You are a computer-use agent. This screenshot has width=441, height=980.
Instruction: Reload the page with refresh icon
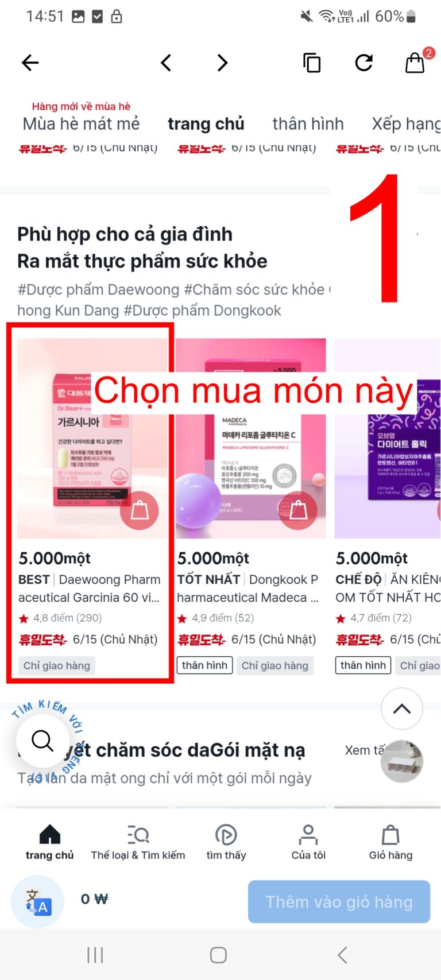[363, 63]
